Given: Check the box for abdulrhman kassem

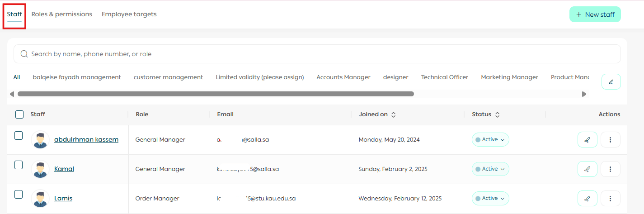Looking at the screenshot, I should coord(19,135).
